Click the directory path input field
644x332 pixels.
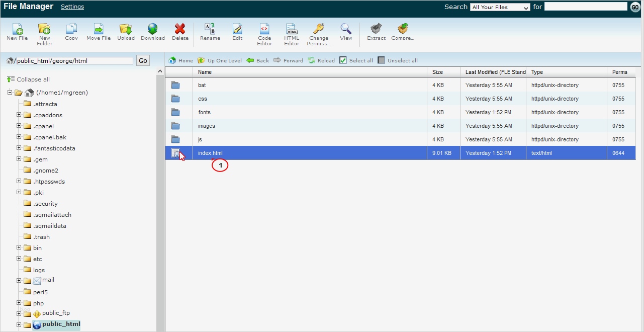(75, 60)
